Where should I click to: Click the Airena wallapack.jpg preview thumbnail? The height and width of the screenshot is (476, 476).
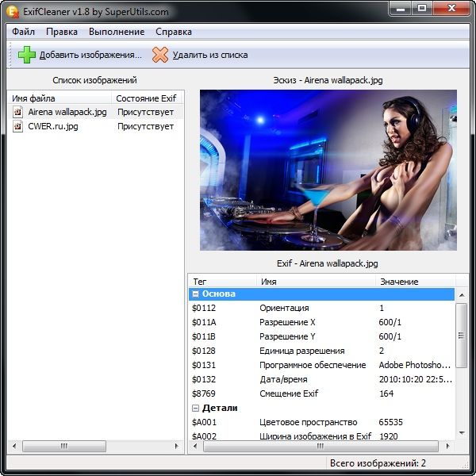click(x=328, y=170)
